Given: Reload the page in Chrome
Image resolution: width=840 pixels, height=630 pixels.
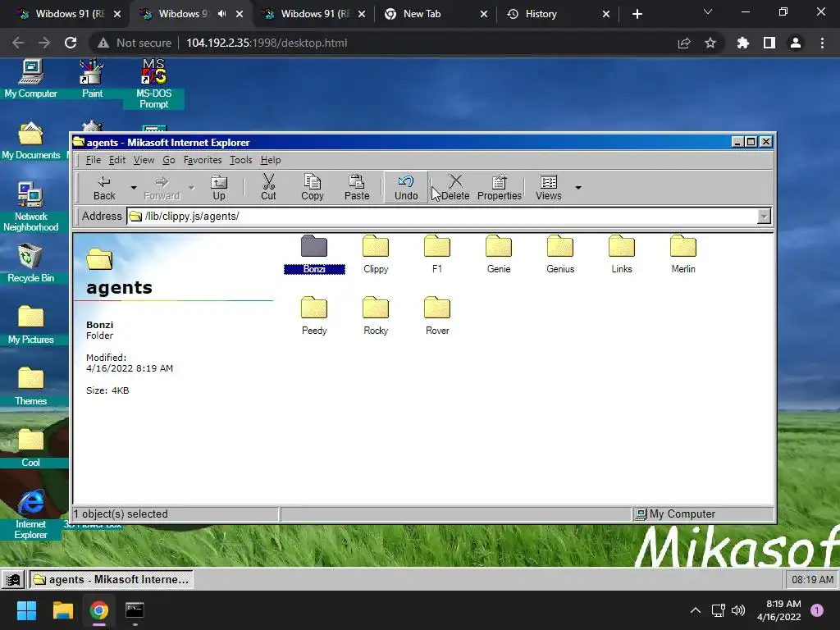Looking at the screenshot, I should pyautogui.click(x=71, y=43).
